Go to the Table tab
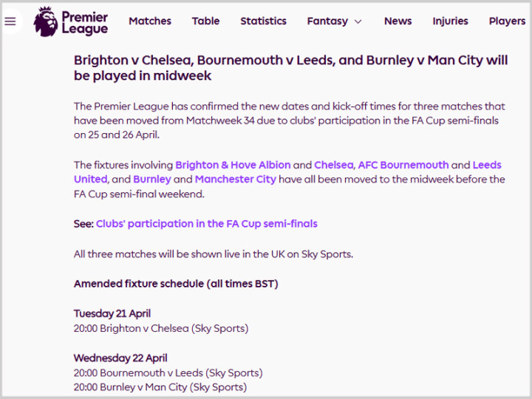This screenshot has width=532, height=399. [x=205, y=21]
